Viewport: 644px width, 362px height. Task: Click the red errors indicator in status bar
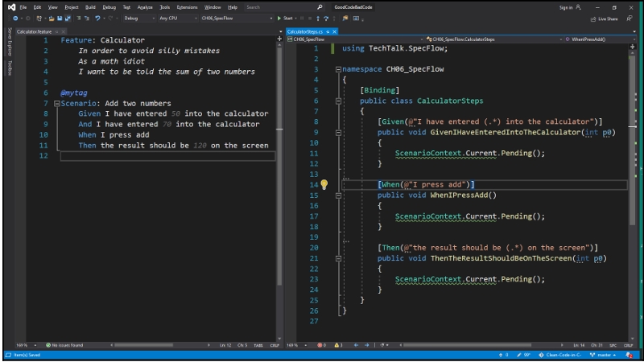321,345
